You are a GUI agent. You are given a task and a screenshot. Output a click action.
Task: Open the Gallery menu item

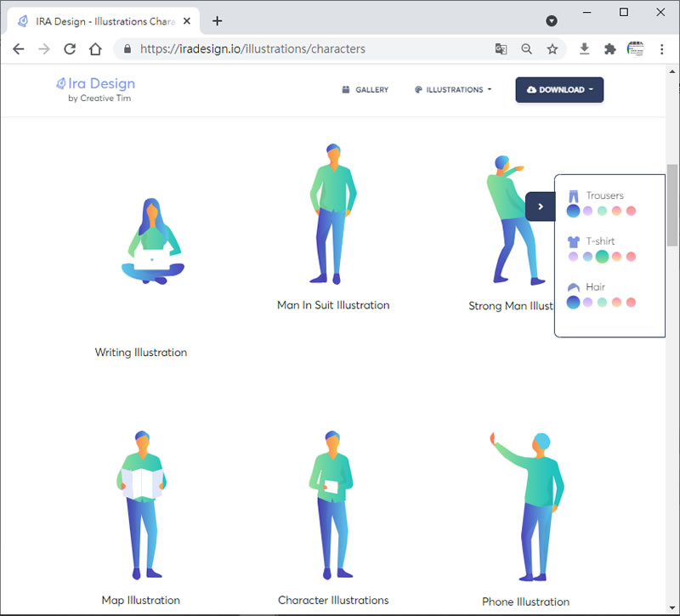pyautogui.click(x=365, y=90)
